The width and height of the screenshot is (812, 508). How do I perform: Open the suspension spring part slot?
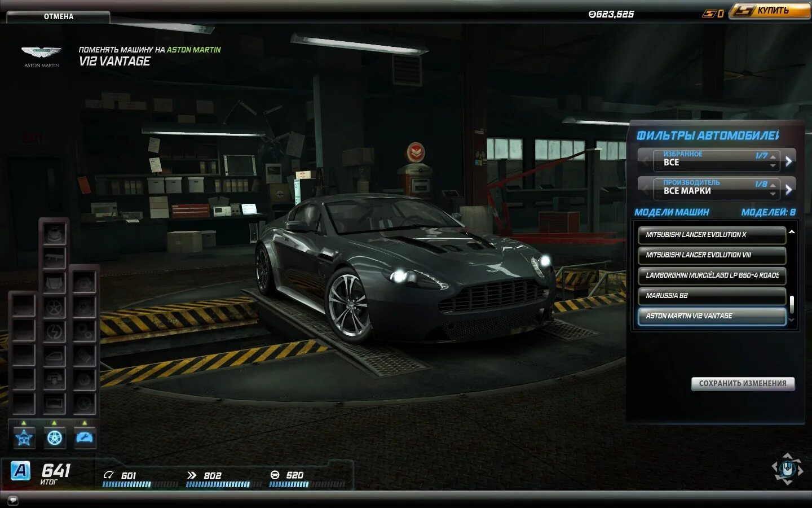84,356
